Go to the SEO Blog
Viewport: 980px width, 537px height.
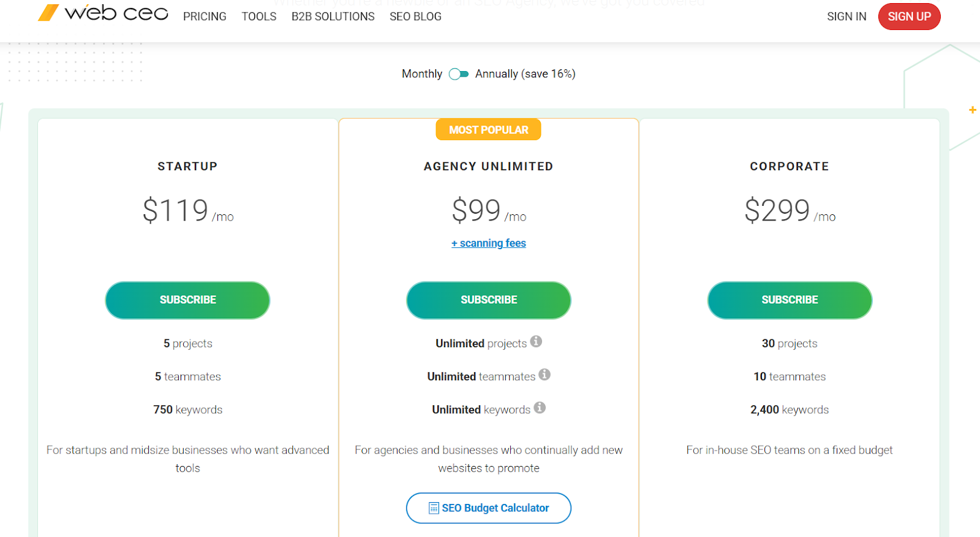(415, 17)
